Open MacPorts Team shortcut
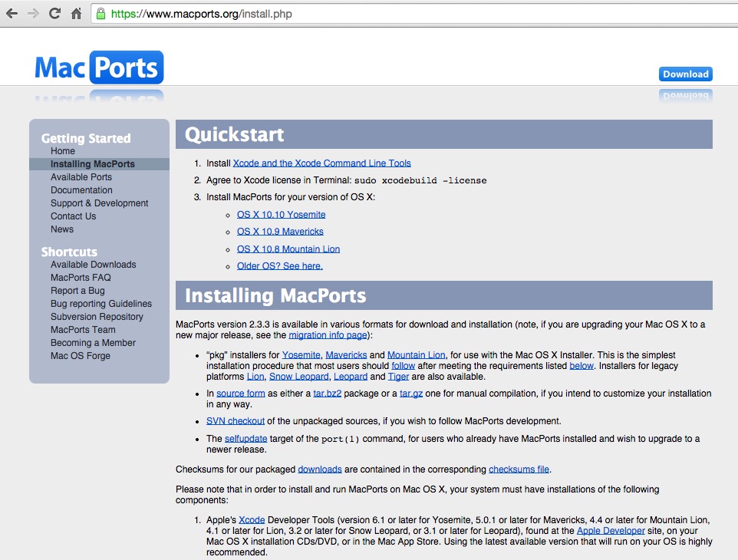The width and height of the screenshot is (738, 560). coord(83,330)
